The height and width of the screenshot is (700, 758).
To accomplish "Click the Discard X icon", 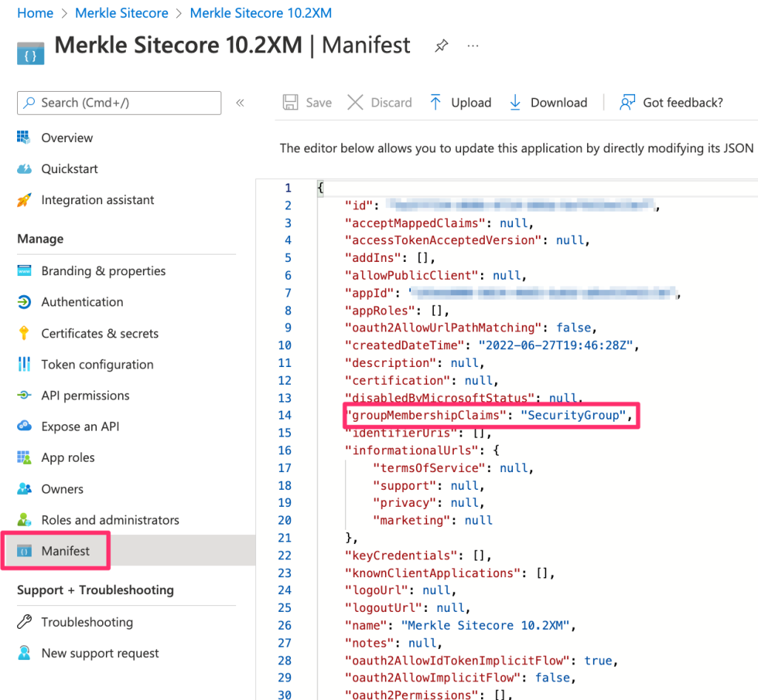I will pyautogui.click(x=355, y=102).
